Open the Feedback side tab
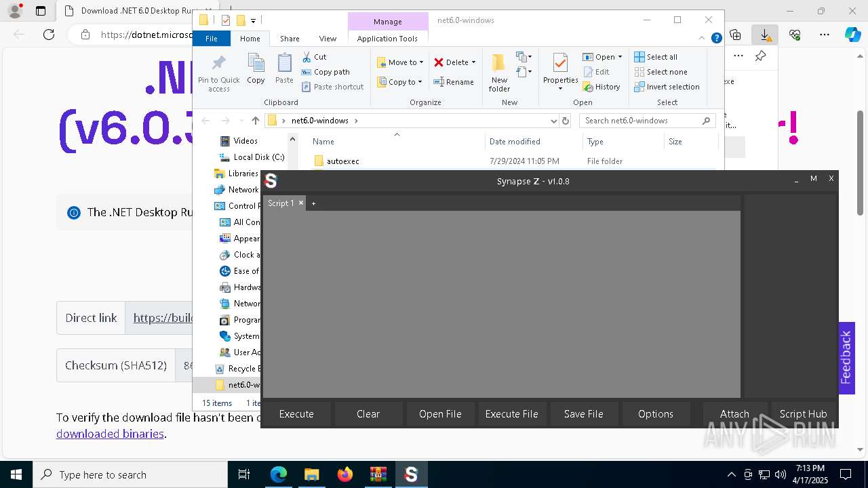This screenshot has height=488, width=868. 846,357
